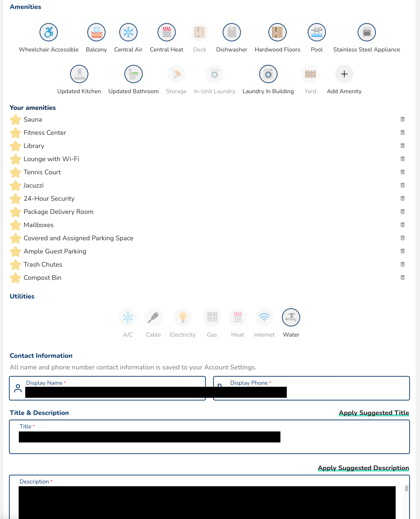Viewport: 420px width, 519px height.
Task: Click the Central Air snowflake icon
Action: (128, 32)
